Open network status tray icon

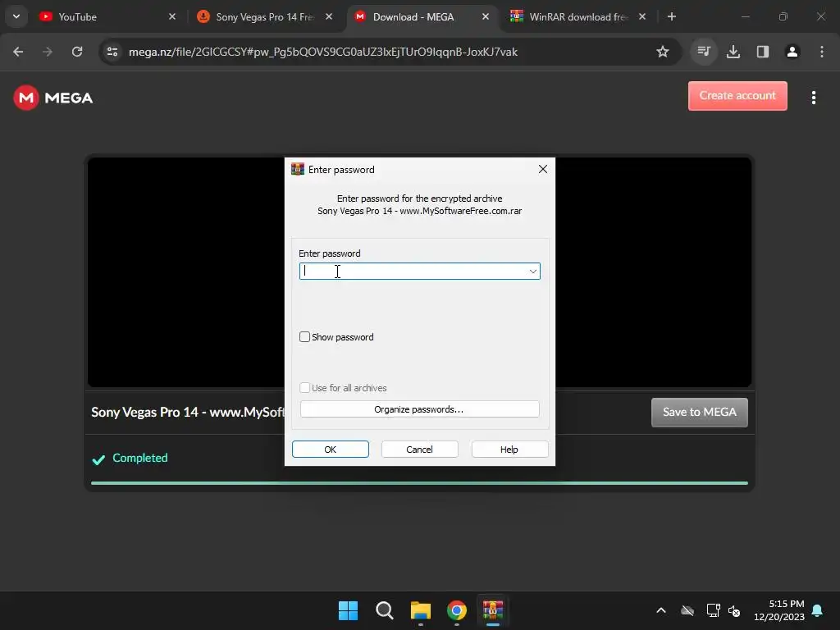(713, 610)
